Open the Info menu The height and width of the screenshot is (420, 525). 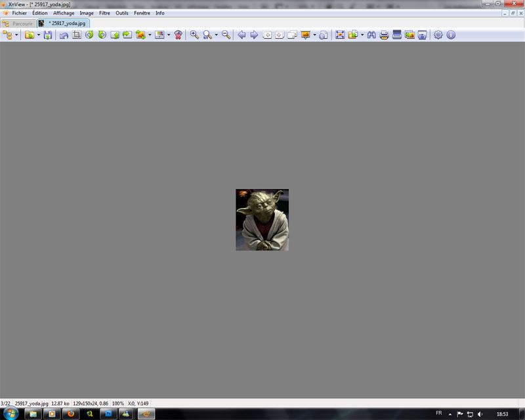tap(159, 13)
